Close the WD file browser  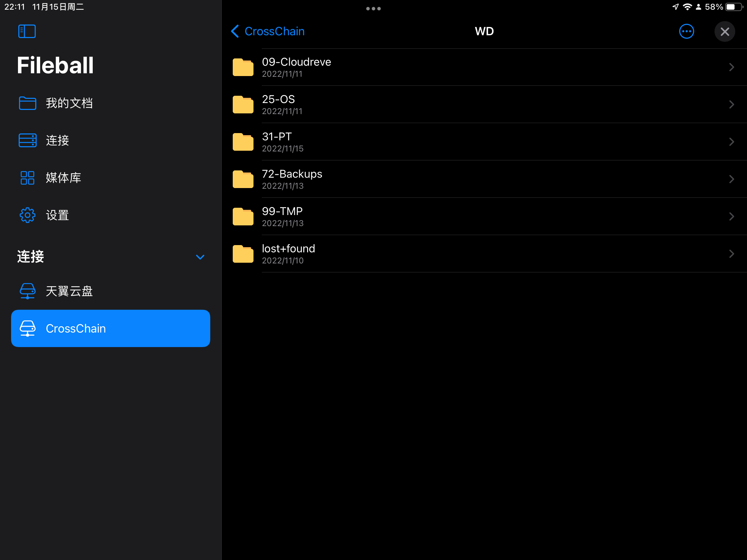tap(725, 31)
